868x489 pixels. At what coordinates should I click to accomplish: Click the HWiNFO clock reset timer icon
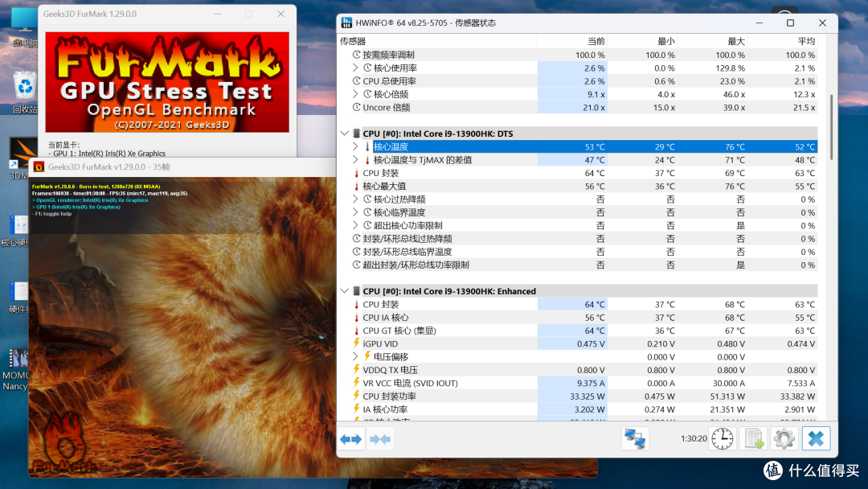click(723, 438)
